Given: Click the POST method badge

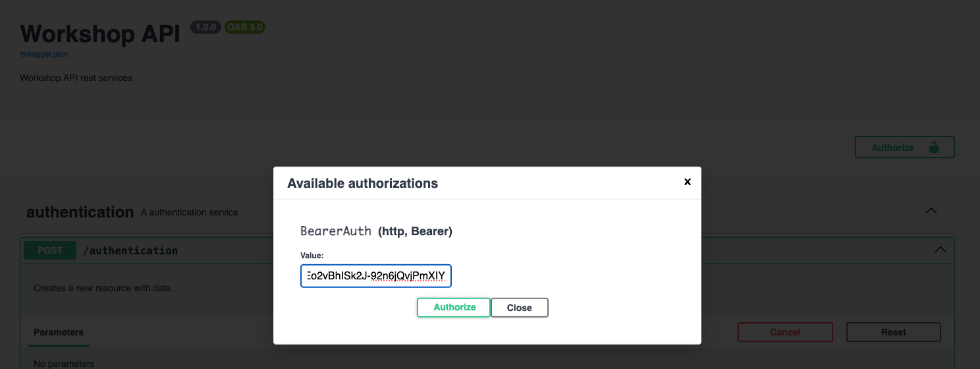Looking at the screenshot, I should (50, 250).
